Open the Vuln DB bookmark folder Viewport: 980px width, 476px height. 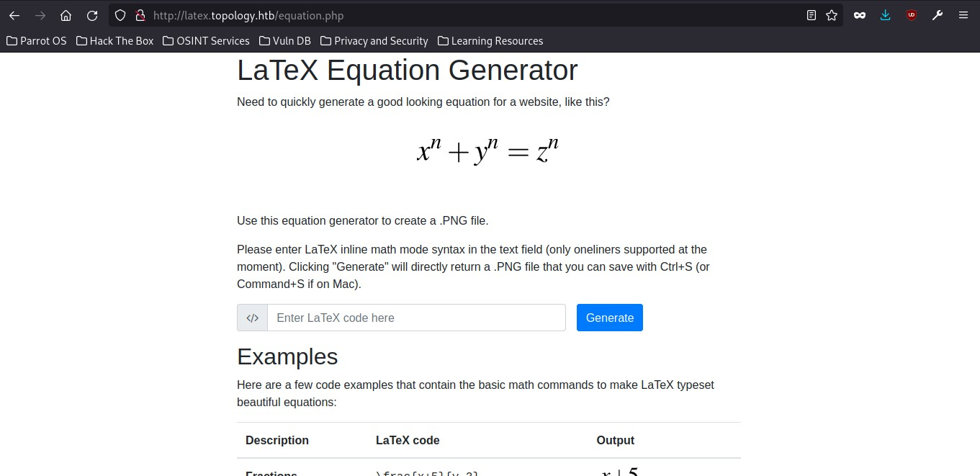pyautogui.click(x=285, y=41)
